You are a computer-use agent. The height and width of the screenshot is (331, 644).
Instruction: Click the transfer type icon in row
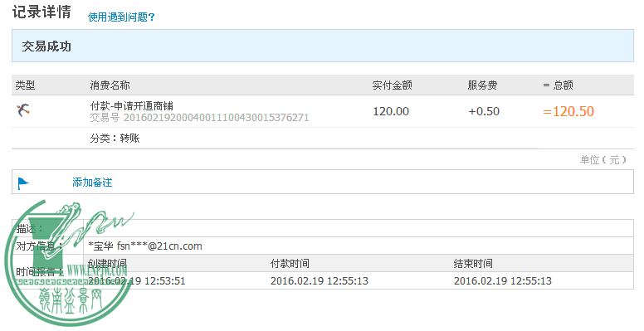tap(23, 110)
